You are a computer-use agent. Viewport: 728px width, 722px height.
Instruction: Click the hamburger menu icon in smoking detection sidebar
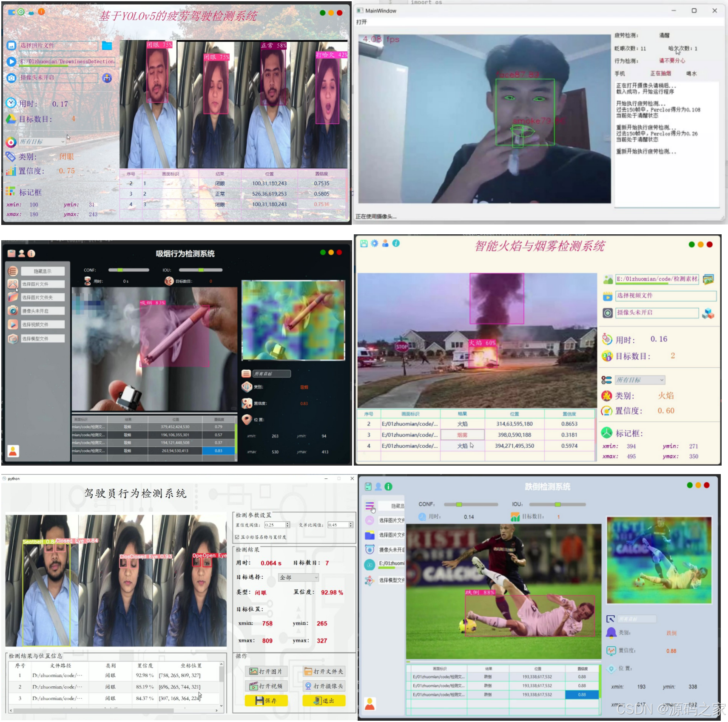coord(13,271)
